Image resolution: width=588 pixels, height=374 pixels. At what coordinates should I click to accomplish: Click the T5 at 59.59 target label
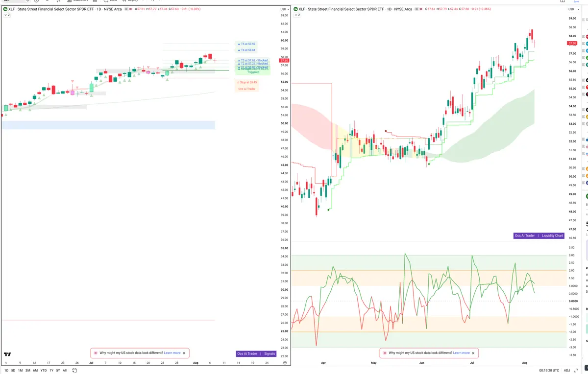[246, 44]
